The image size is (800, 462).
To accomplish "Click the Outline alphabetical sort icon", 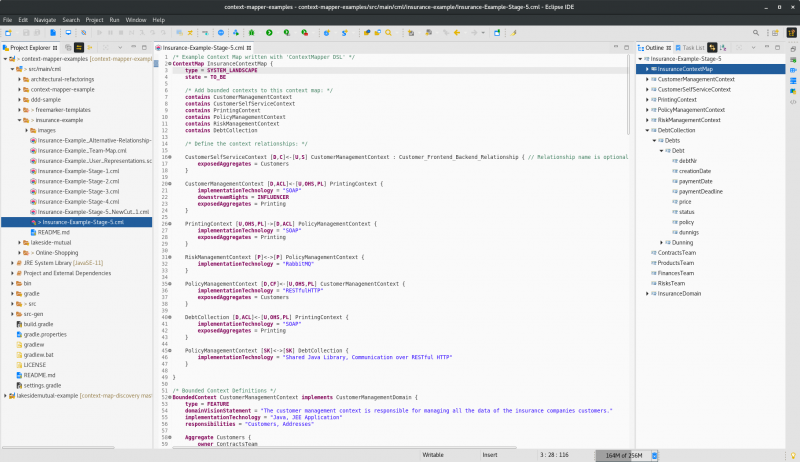I will coord(723,47).
